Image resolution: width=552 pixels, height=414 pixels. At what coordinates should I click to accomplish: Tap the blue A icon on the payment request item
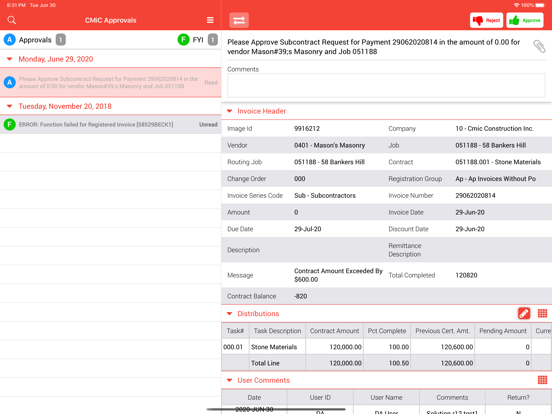click(x=10, y=82)
